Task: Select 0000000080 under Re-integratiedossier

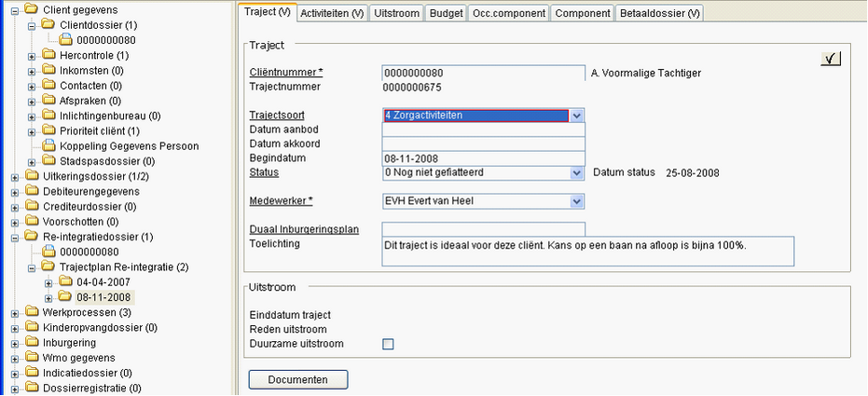Action: (x=89, y=252)
